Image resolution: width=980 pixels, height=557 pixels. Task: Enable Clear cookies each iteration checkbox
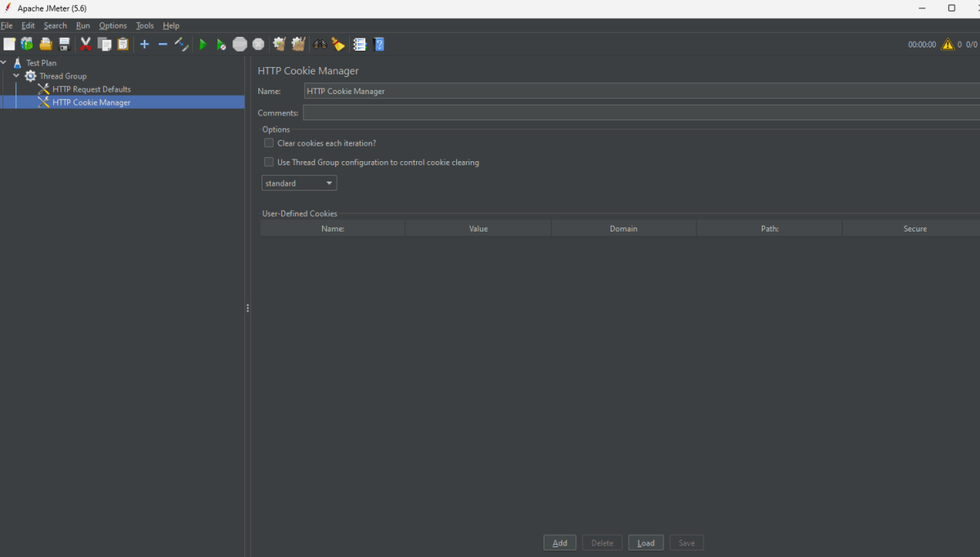[269, 143]
